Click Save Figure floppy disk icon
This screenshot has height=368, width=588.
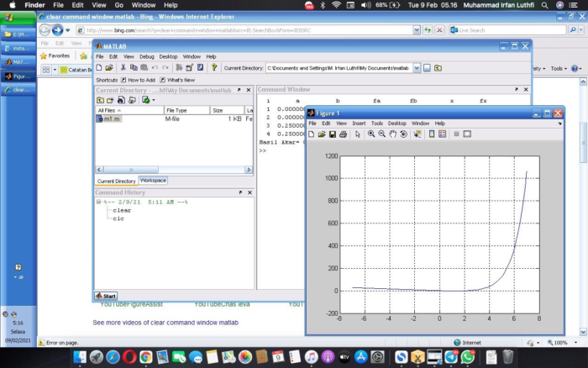(x=333, y=134)
